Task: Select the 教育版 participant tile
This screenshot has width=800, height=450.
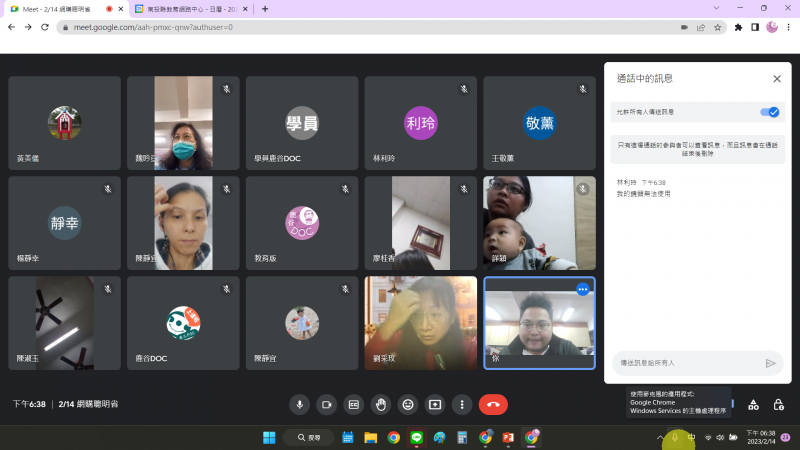Action: coord(302,223)
